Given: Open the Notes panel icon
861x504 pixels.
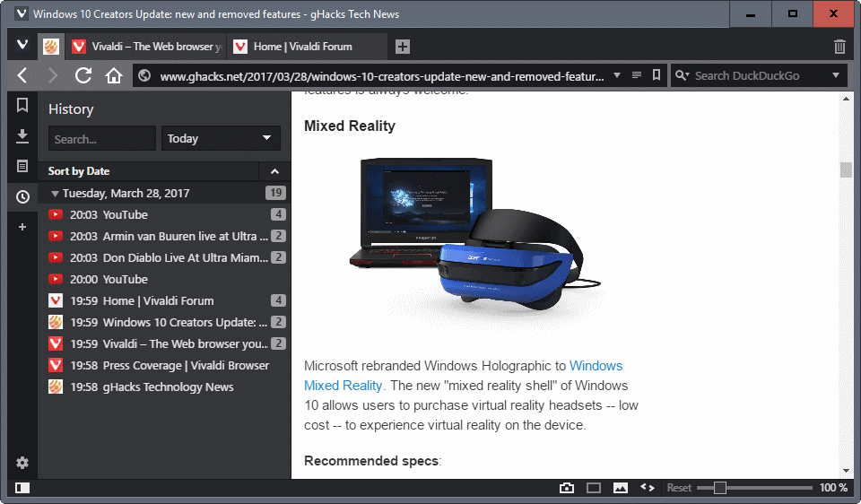Looking at the screenshot, I should 22,166.
